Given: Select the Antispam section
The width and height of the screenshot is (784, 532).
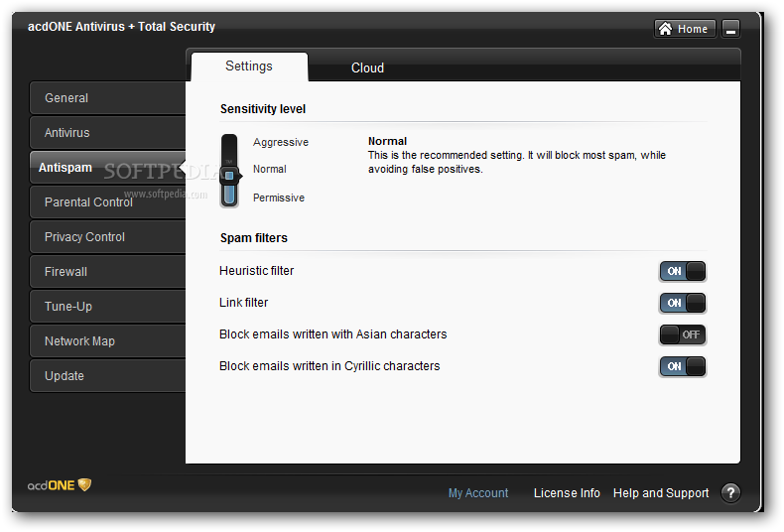Looking at the screenshot, I should pos(107,168).
